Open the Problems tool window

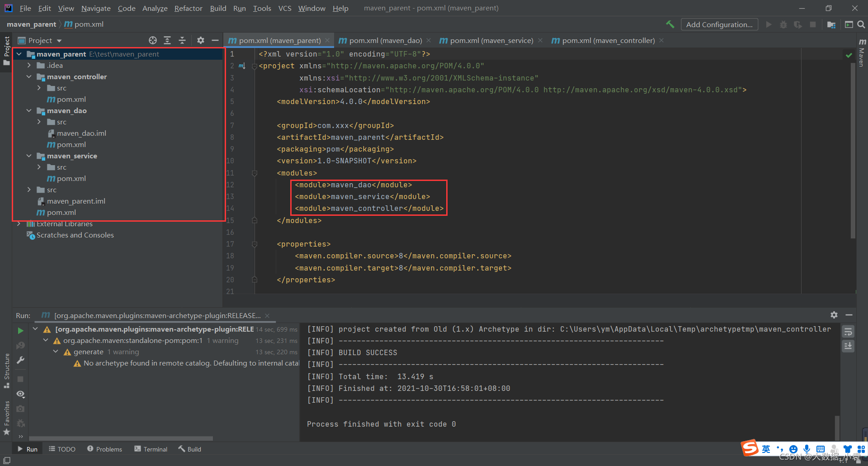pos(105,449)
